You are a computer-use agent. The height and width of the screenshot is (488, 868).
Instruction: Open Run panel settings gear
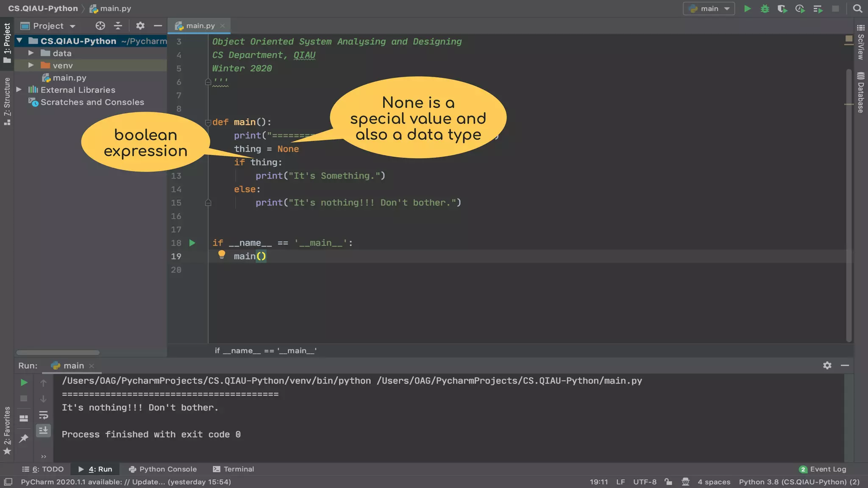tap(827, 365)
